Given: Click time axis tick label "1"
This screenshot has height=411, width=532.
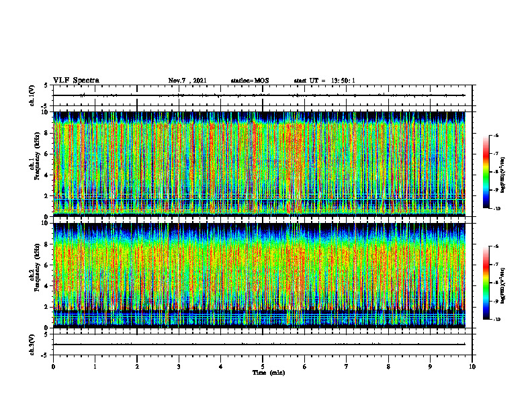Looking at the screenshot, I should [95, 367].
